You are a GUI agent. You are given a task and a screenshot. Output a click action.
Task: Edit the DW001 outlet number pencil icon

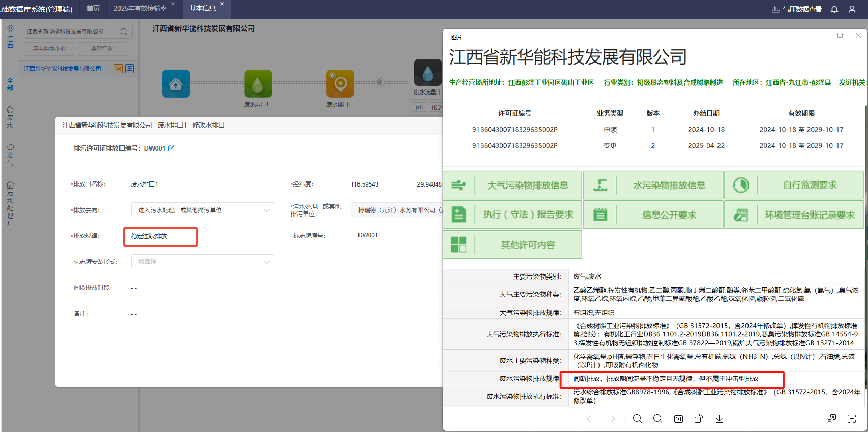171,148
